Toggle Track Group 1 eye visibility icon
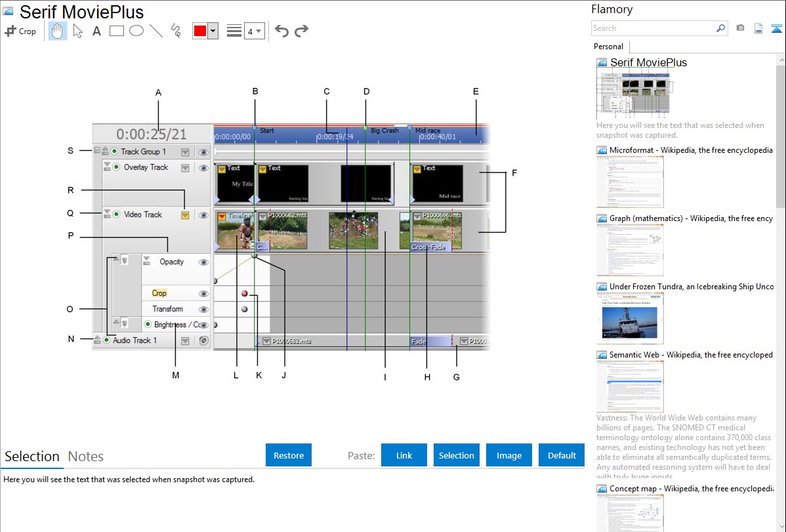 [203, 152]
